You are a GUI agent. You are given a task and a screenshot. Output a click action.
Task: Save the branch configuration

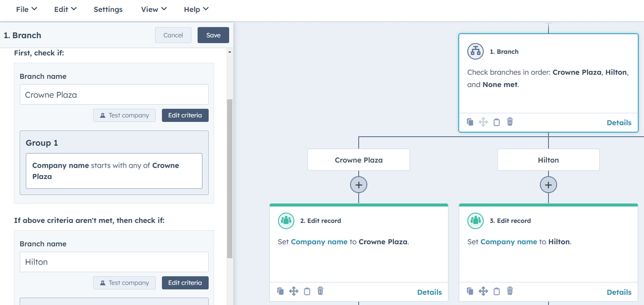[213, 35]
